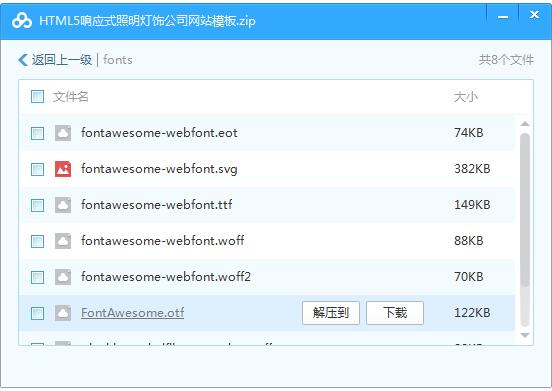Click the file icon next to fontawesome-webfont.ttf

click(x=63, y=205)
